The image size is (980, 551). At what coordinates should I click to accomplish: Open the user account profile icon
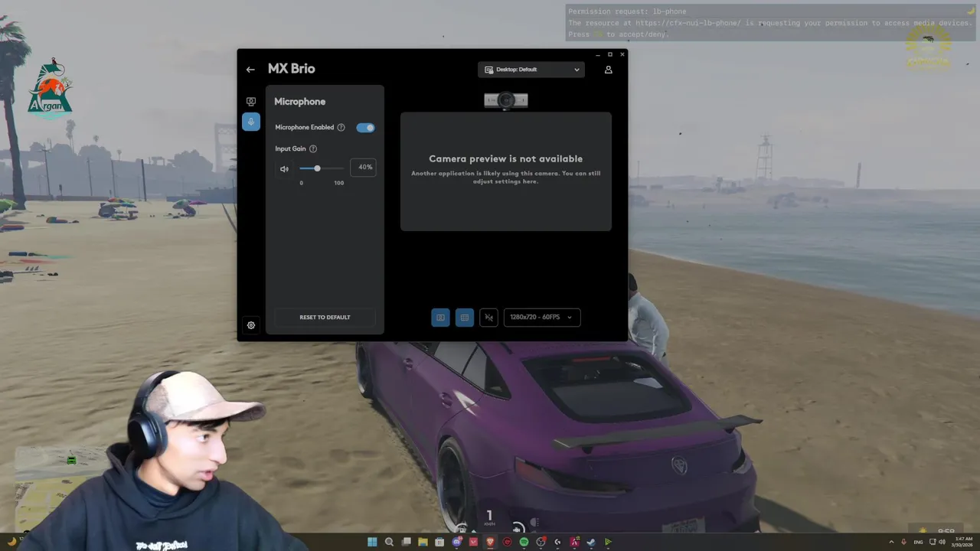[x=609, y=70]
